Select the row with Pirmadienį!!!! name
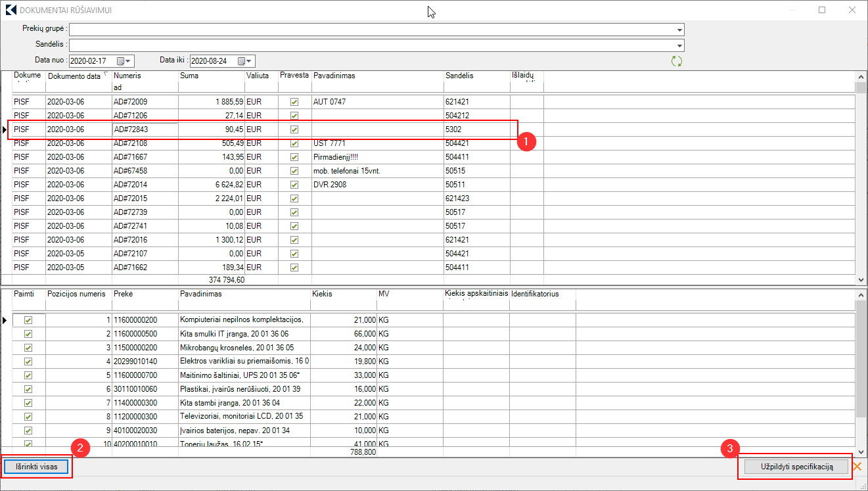868x491 pixels. click(338, 157)
